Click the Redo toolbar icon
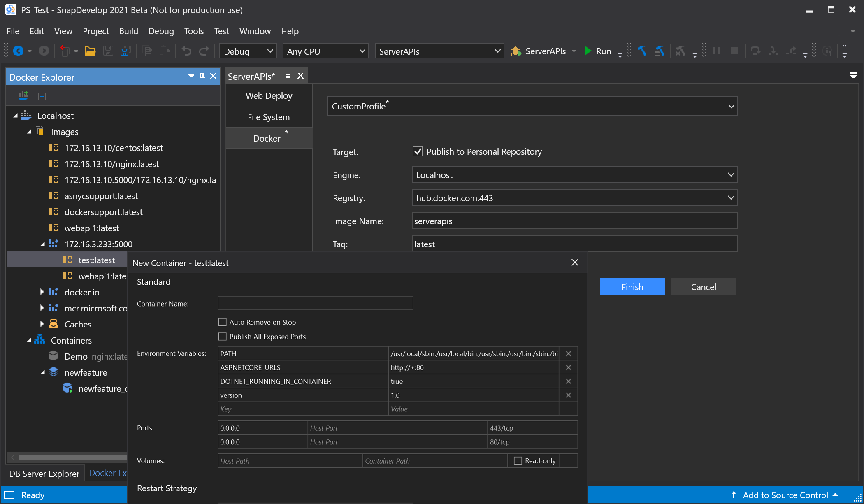Image resolution: width=864 pixels, height=504 pixels. 204,51
